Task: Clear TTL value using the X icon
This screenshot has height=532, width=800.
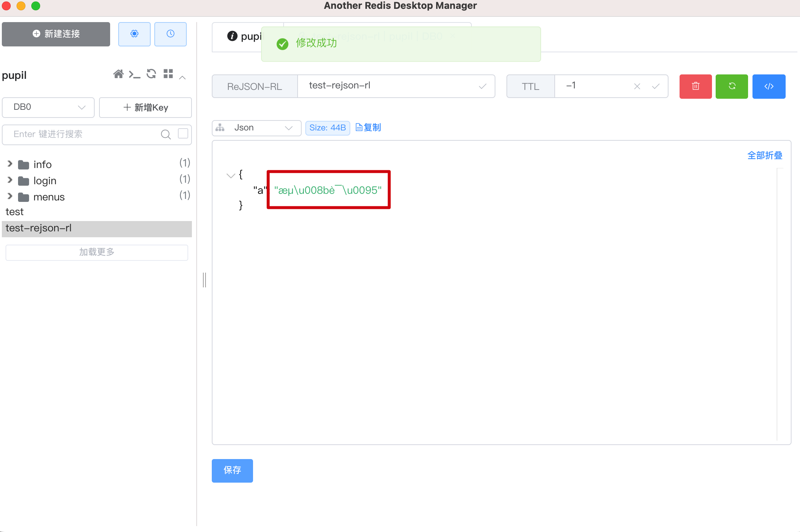Action: [x=637, y=86]
